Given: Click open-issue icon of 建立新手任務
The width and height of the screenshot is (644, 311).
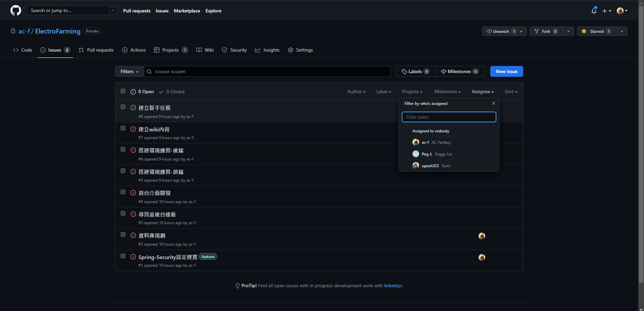Looking at the screenshot, I should [133, 108].
